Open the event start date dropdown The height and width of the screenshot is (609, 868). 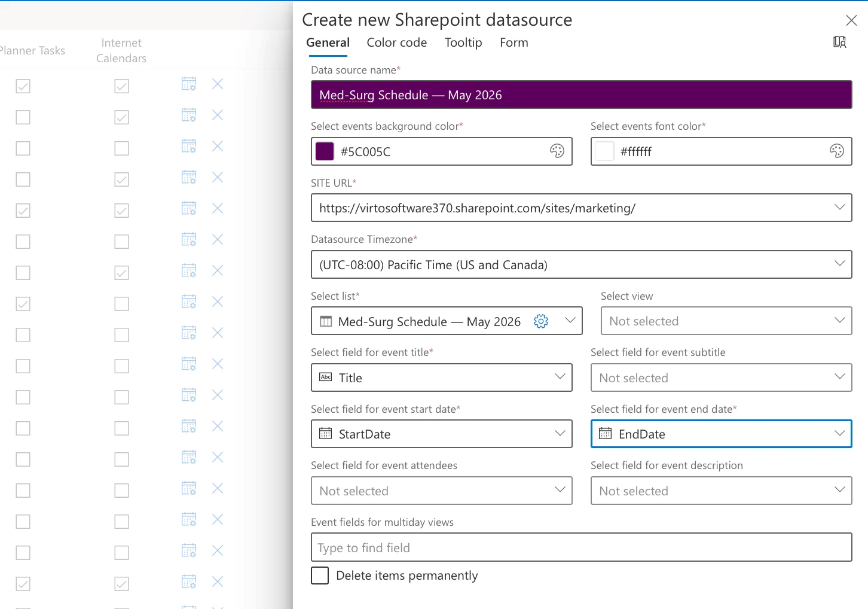(442, 434)
